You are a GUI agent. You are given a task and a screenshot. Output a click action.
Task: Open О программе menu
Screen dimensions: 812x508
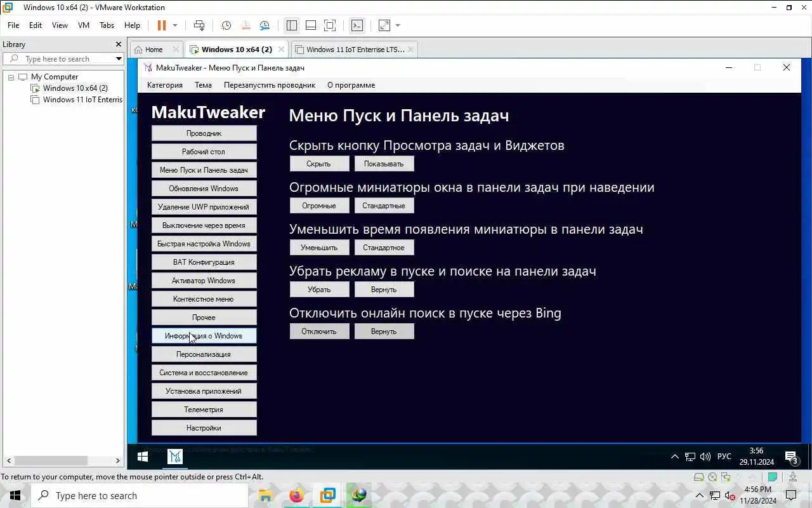(x=351, y=85)
